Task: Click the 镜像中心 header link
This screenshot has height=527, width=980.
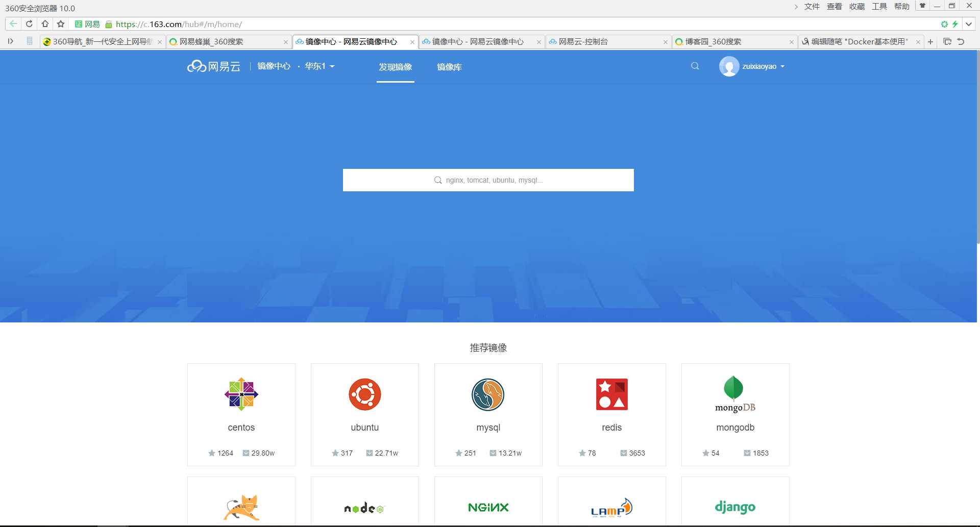Action: (274, 66)
